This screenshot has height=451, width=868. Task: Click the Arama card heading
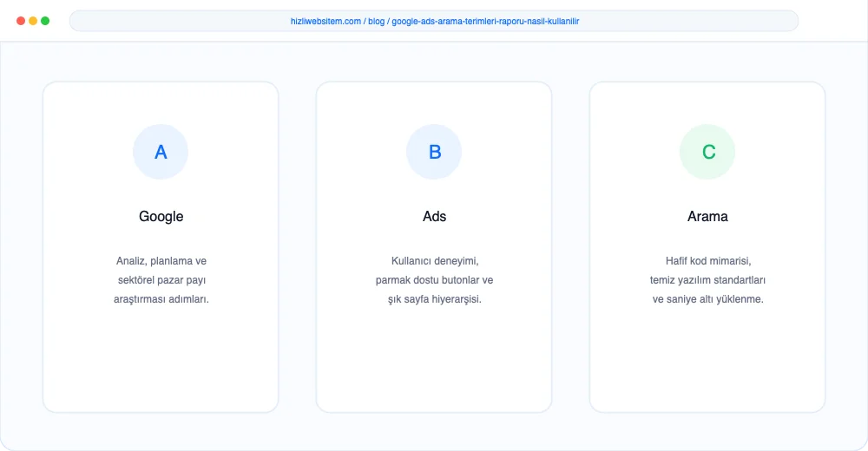(x=707, y=216)
